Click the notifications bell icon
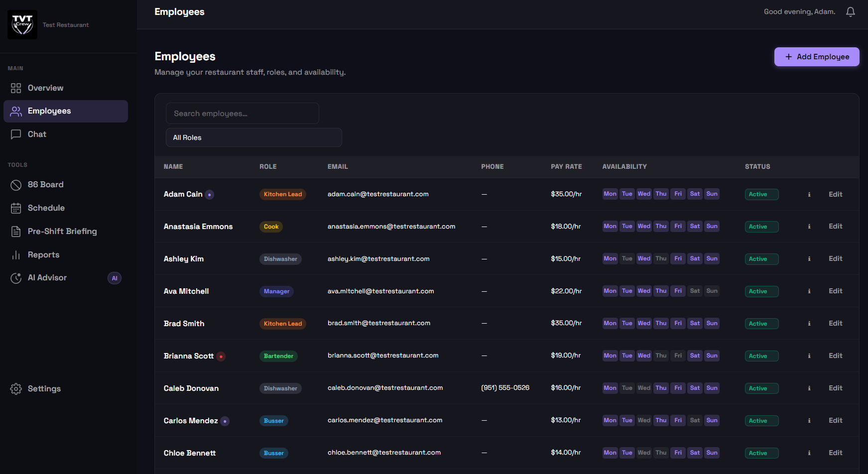The height and width of the screenshot is (474, 868). click(x=850, y=12)
